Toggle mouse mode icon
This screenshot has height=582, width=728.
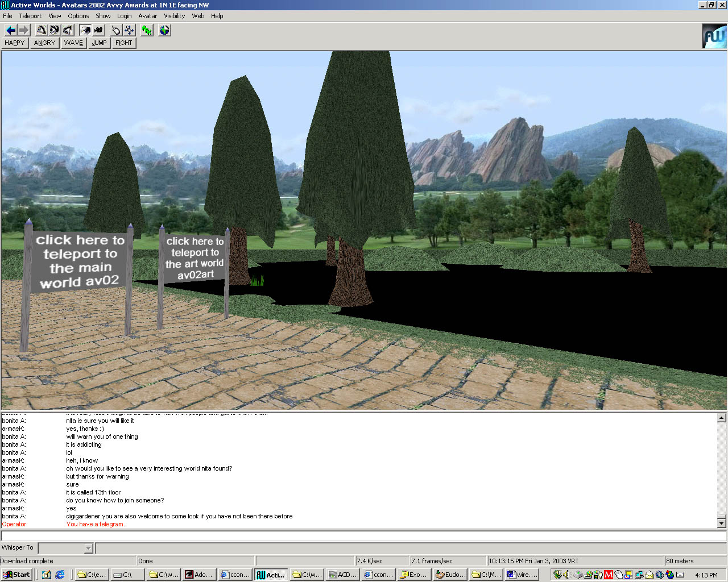coord(116,30)
